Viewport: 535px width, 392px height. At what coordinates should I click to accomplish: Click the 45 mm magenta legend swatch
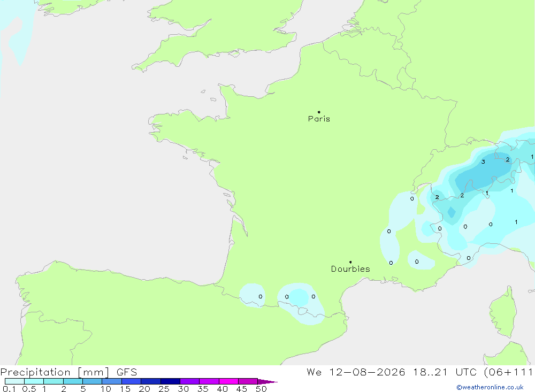(248, 381)
